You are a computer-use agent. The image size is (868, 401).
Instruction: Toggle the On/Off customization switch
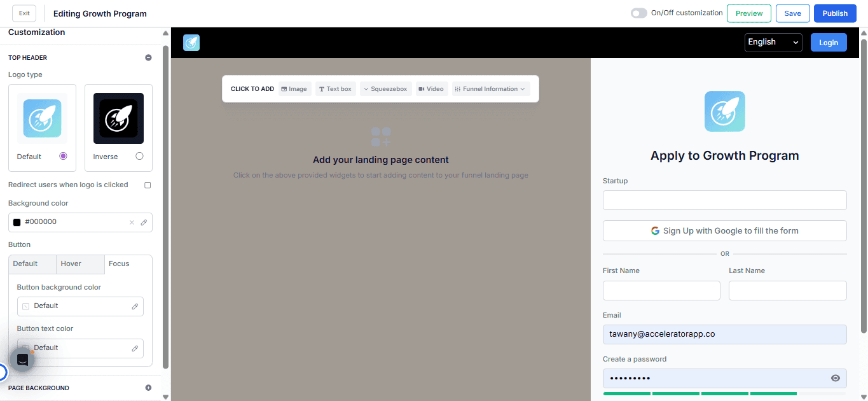click(x=639, y=13)
